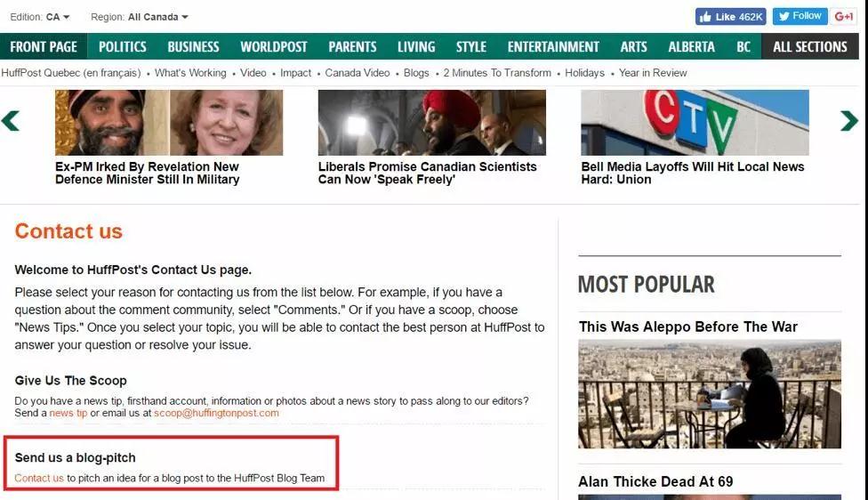Open the Bell Media Layoffs story thumbnail

coord(695,123)
